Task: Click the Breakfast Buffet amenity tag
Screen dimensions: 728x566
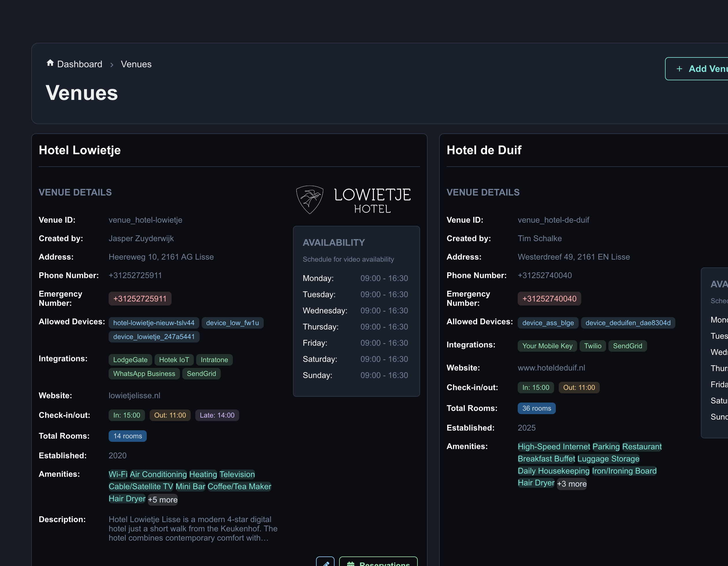Action: click(546, 459)
